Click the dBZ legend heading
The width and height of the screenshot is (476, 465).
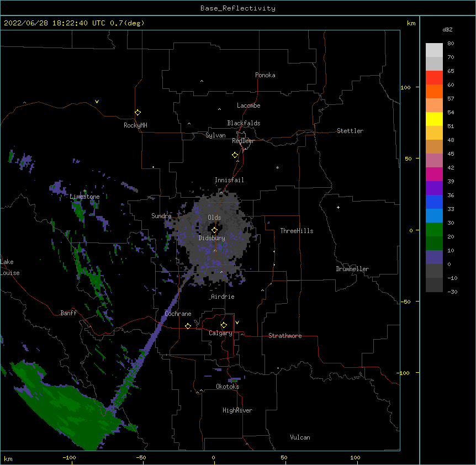point(447,29)
